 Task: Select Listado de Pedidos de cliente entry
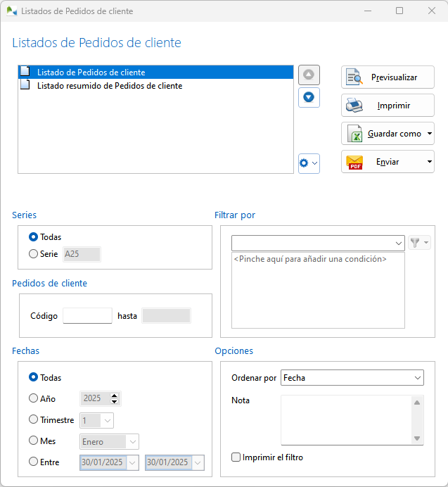click(91, 72)
